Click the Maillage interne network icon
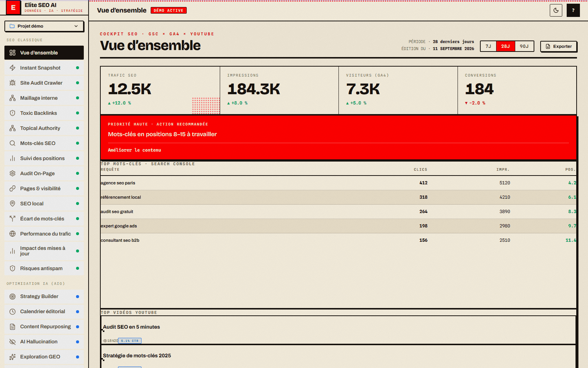 12,98
